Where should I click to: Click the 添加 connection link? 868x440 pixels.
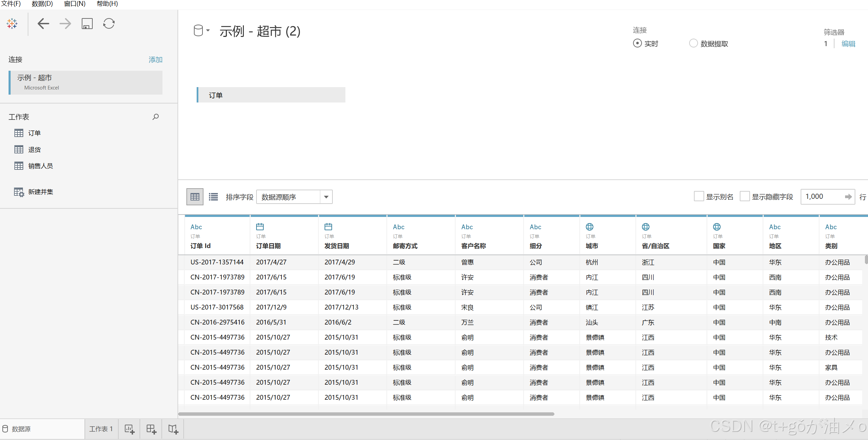[x=155, y=59]
